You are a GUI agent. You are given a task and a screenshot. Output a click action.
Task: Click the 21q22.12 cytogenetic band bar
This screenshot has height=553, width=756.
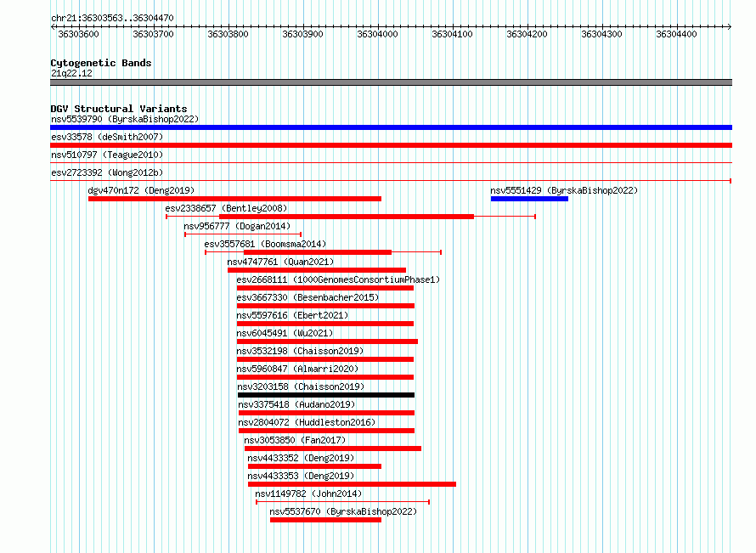click(391, 82)
